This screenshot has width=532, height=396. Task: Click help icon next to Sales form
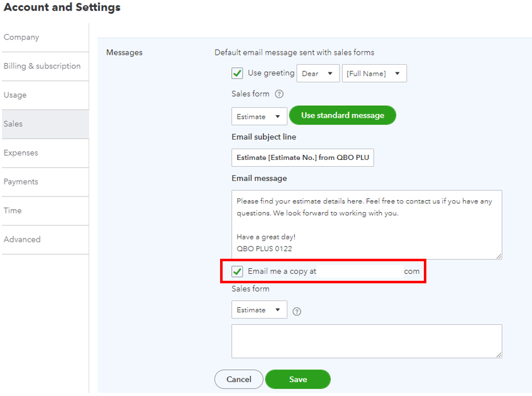[x=279, y=94]
